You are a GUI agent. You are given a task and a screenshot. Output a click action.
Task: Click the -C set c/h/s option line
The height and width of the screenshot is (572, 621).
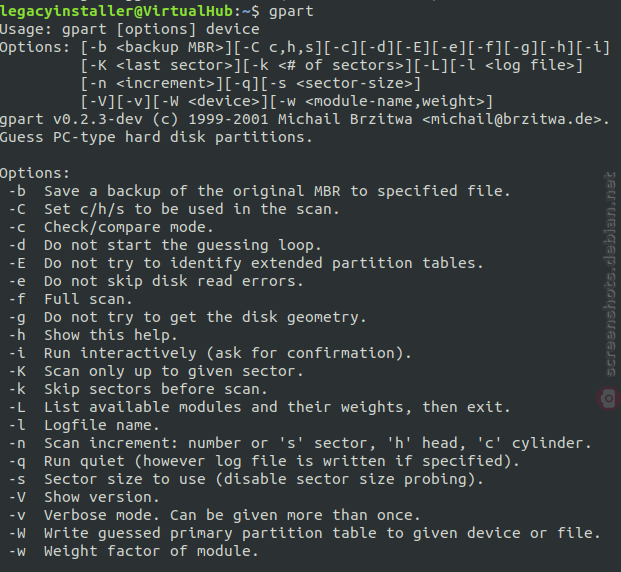pos(174,209)
